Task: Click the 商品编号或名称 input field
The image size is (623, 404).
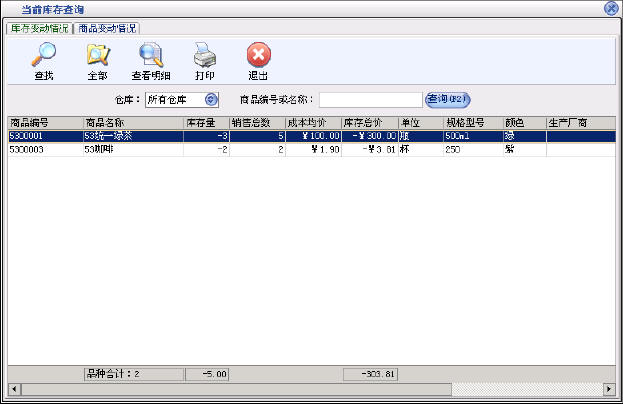Action: pos(370,99)
